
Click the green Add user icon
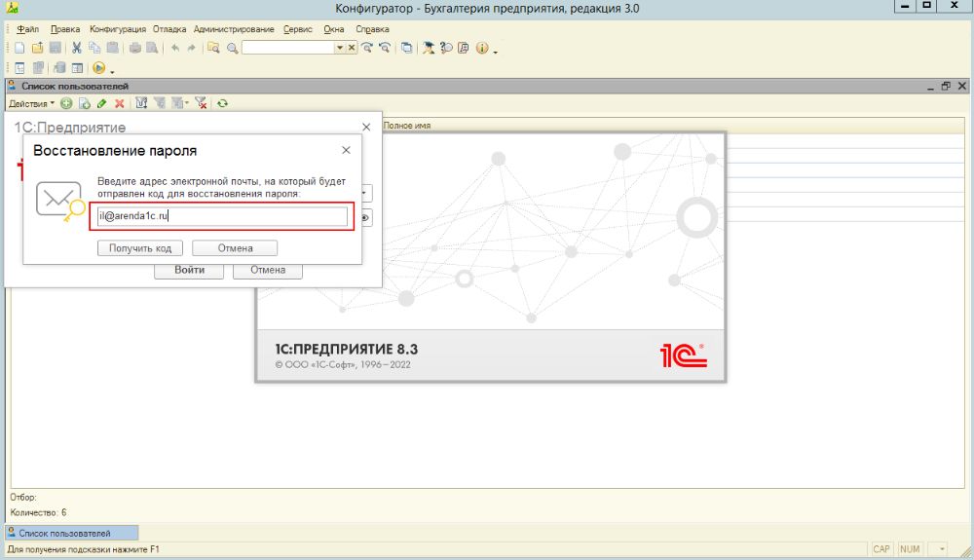(66, 103)
